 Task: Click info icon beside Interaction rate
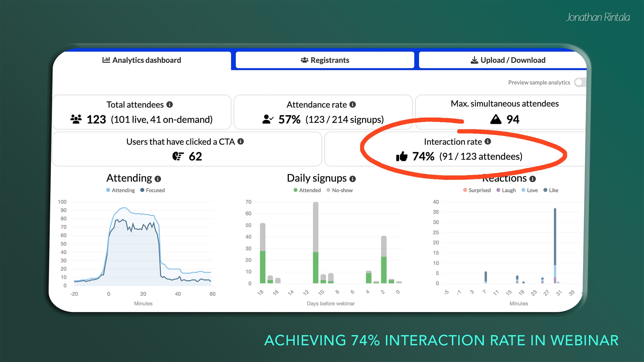488,142
